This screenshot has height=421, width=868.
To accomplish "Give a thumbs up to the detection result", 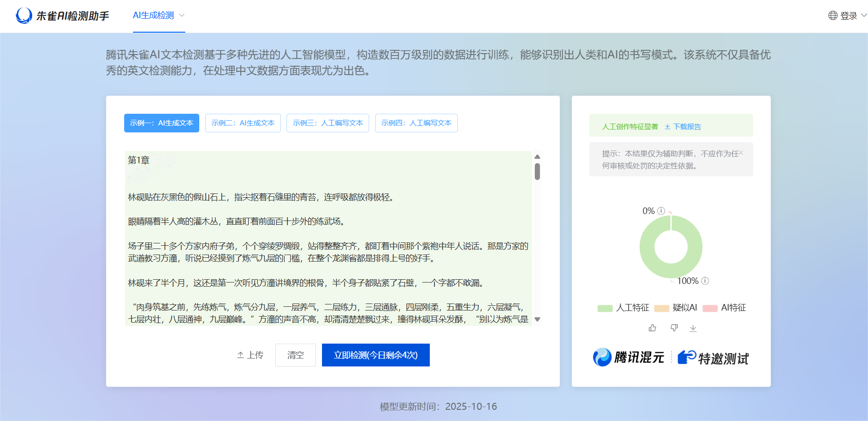I will coord(652,328).
